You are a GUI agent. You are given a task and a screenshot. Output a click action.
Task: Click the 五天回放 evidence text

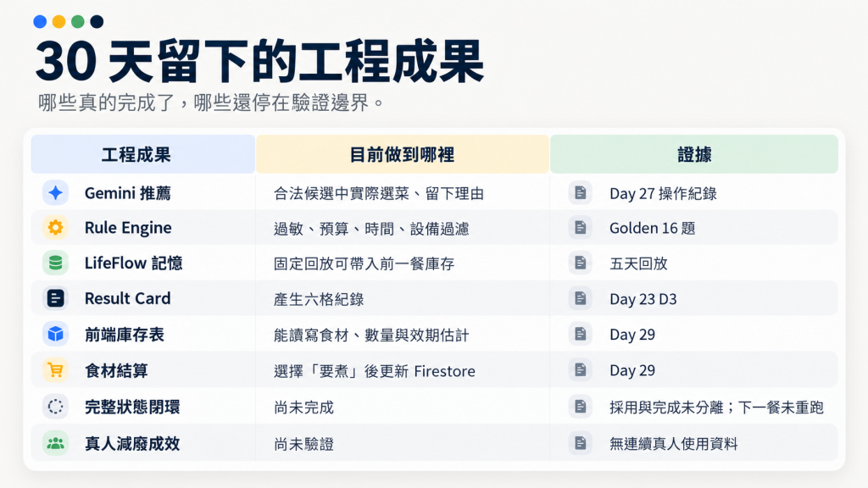[x=638, y=264]
